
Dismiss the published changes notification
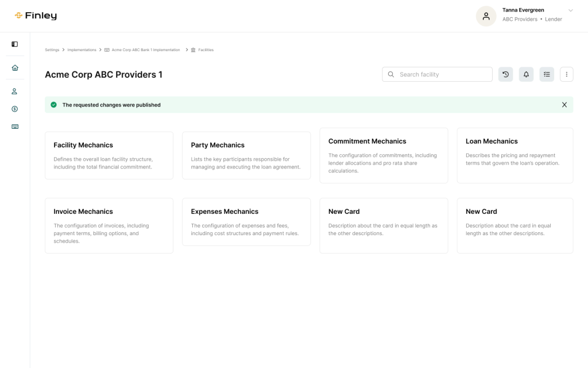coord(564,105)
